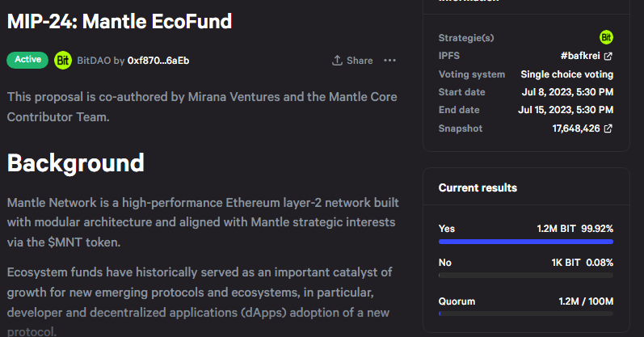
Task: Click the Background section heading
Action: point(76,163)
